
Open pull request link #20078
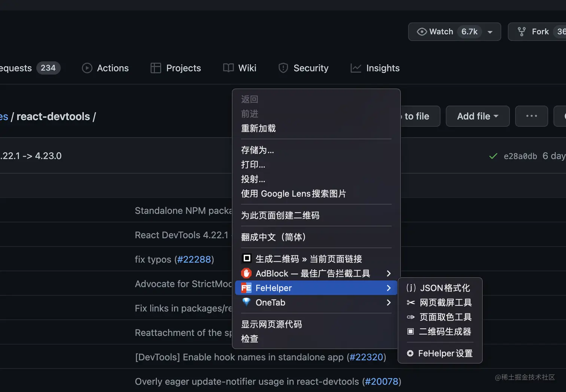click(381, 382)
